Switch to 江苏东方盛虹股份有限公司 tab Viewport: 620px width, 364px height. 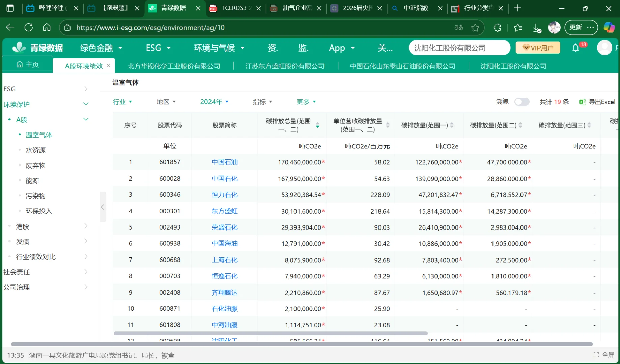pyautogui.click(x=285, y=66)
